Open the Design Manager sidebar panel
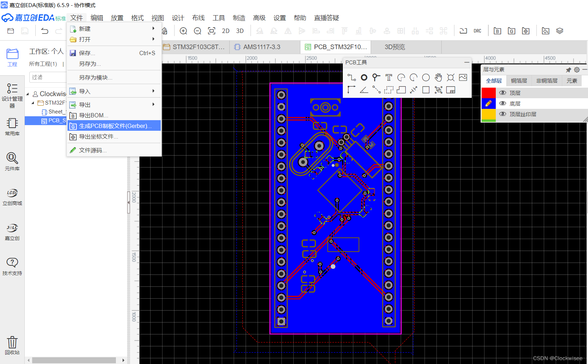 click(12, 95)
